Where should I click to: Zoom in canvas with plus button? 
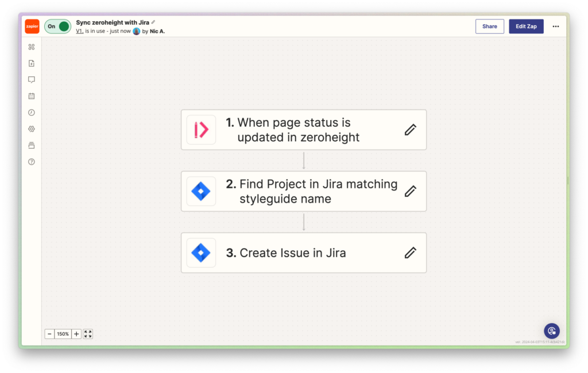[x=76, y=333]
